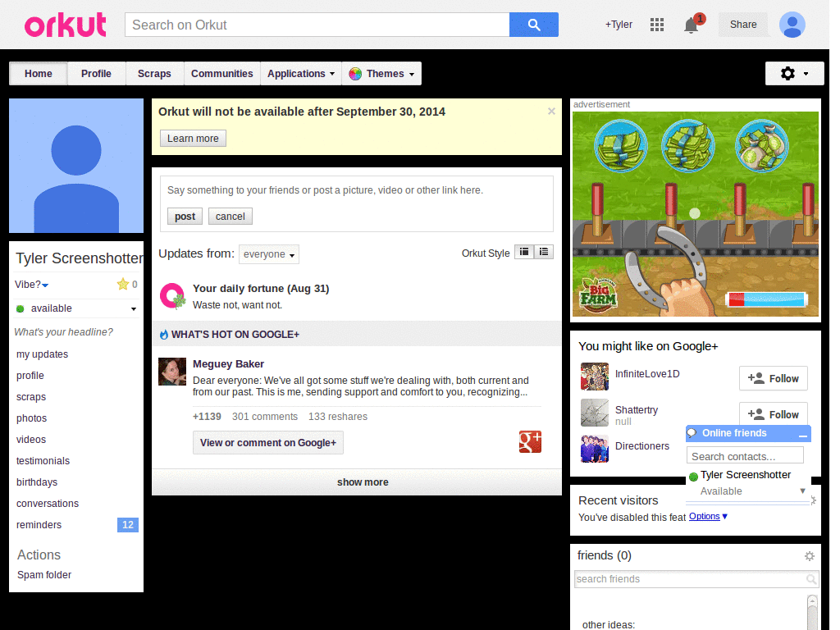The width and height of the screenshot is (840, 630).
Task: Follow InfiniteLove1D
Action: [x=774, y=379]
